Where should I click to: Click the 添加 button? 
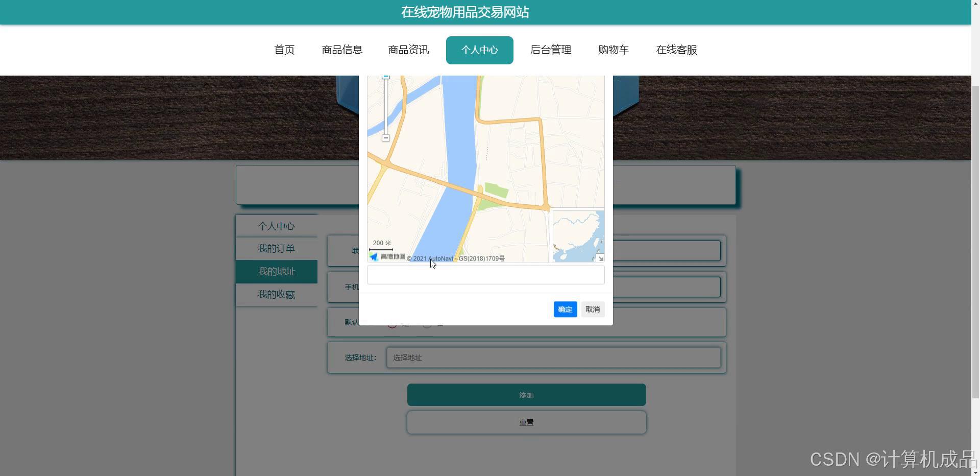[526, 395]
